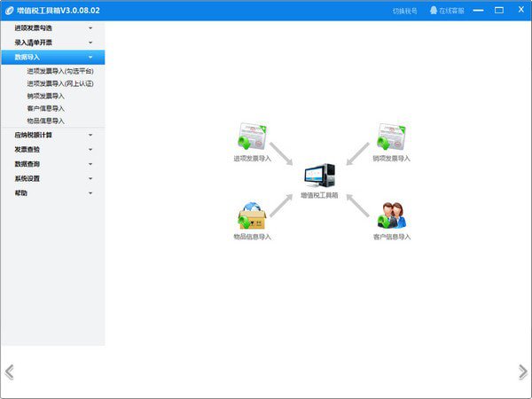Maximize the application window
This screenshot has height=399, width=532.
tap(500, 10)
